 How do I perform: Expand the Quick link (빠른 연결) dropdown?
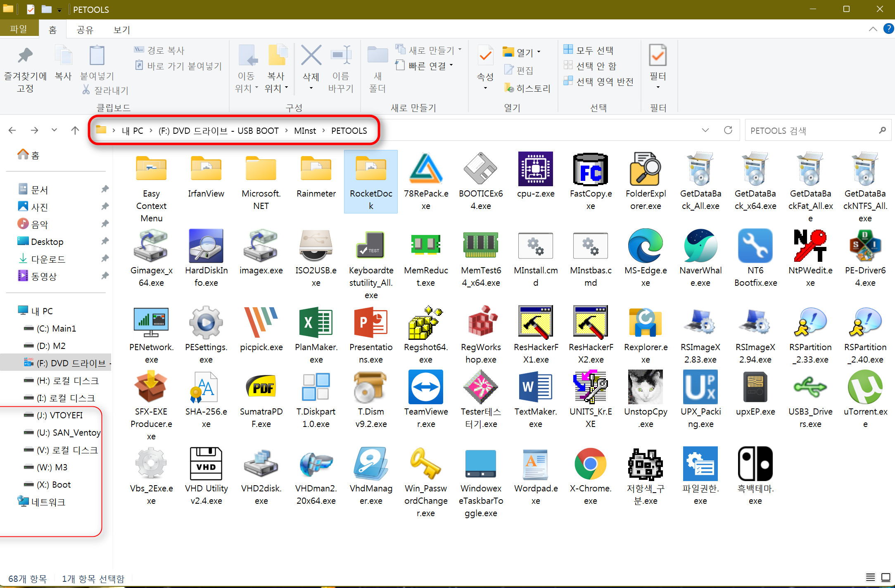click(451, 65)
